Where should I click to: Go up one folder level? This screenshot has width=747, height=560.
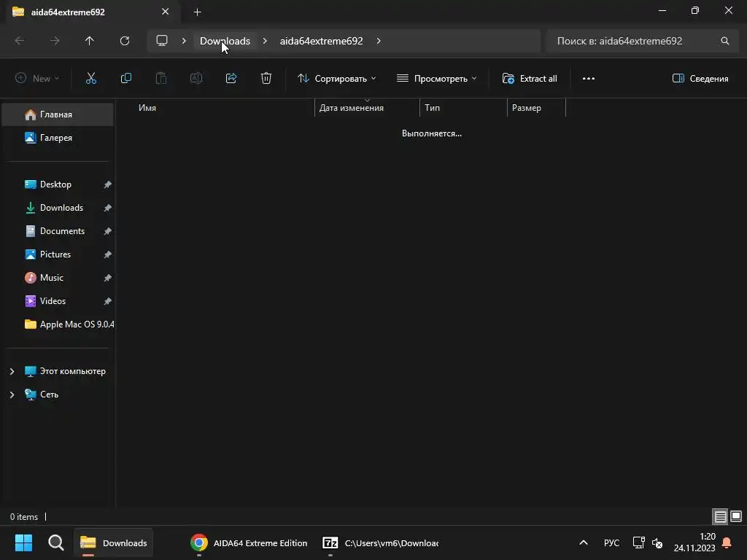point(90,41)
